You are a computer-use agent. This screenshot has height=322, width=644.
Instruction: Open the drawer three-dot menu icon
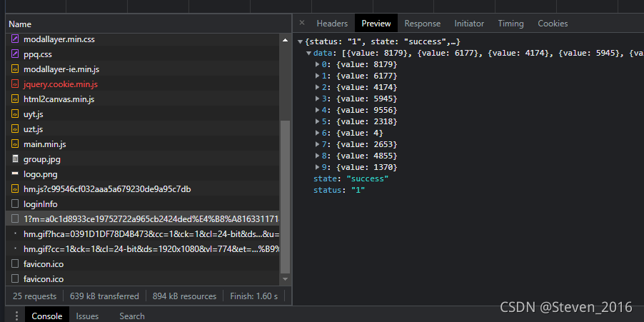(x=16, y=316)
